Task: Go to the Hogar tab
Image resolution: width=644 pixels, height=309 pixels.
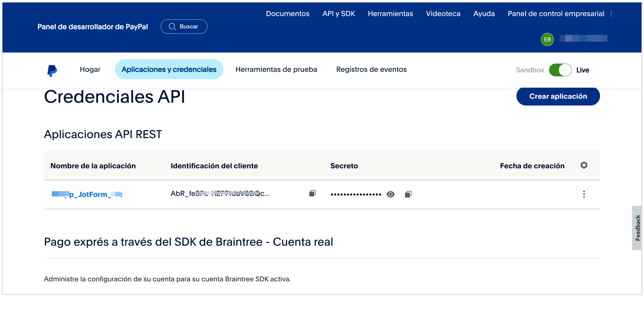Action: click(x=90, y=69)
